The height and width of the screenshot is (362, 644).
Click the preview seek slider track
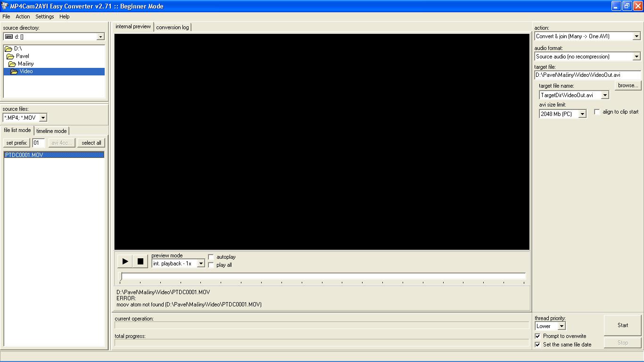pos(322,276)
